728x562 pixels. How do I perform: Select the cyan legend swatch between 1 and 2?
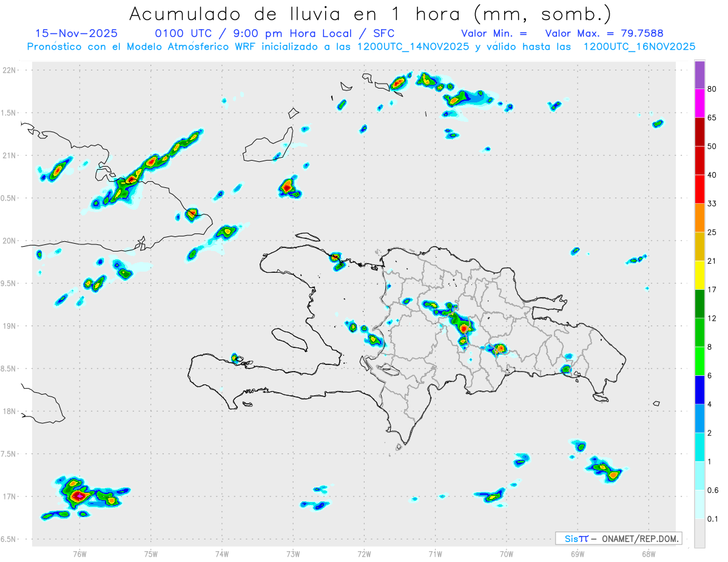pos(699,447)
